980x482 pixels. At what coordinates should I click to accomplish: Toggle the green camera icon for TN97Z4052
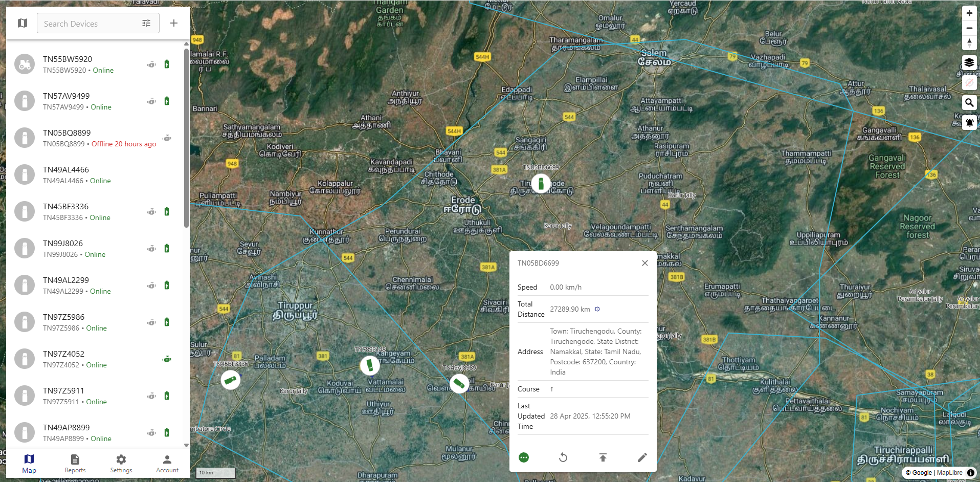click(x=167, y=359)
